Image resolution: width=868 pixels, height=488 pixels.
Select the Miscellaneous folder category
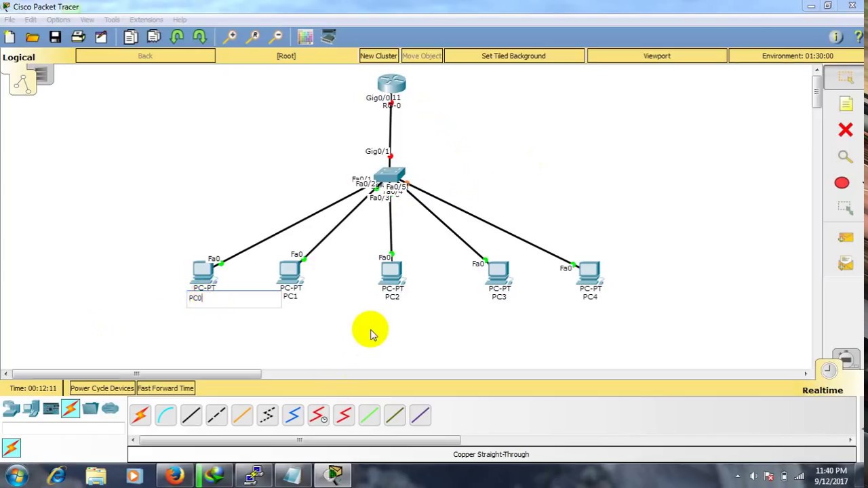click(90, 409)
